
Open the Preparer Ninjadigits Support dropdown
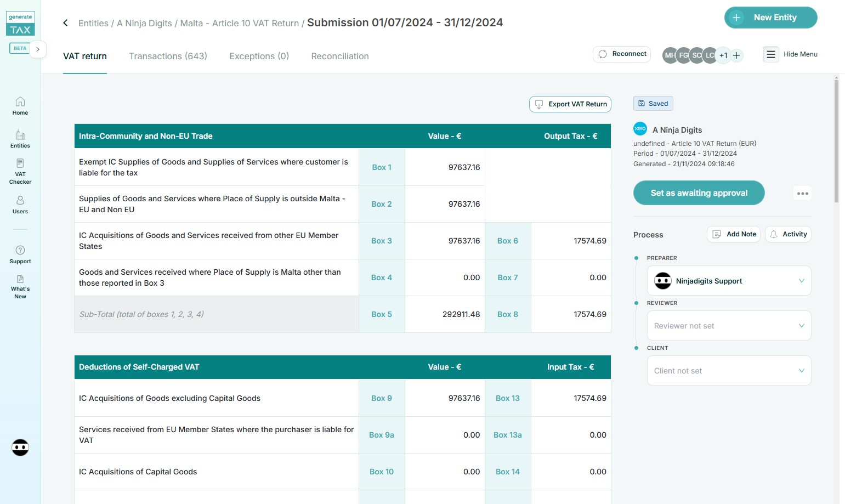(729, 281)
